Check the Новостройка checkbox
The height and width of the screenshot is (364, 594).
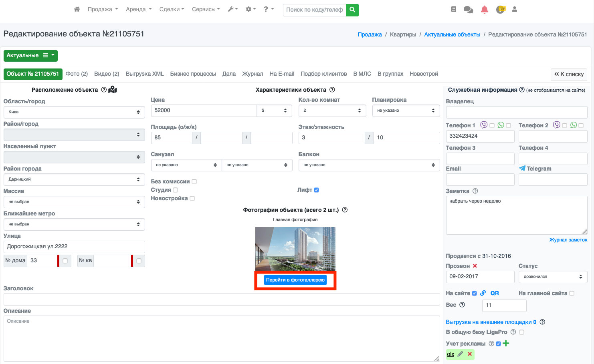pos(192,198)
